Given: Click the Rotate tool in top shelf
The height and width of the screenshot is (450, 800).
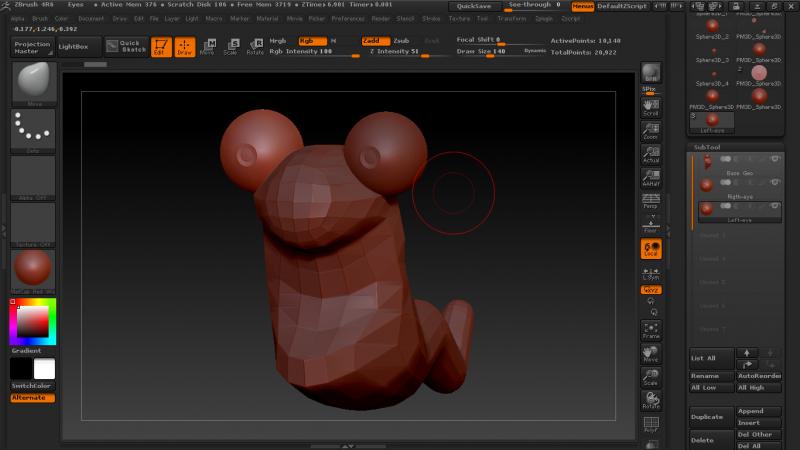Looking at the screenshot, I should tap(255, 46).
